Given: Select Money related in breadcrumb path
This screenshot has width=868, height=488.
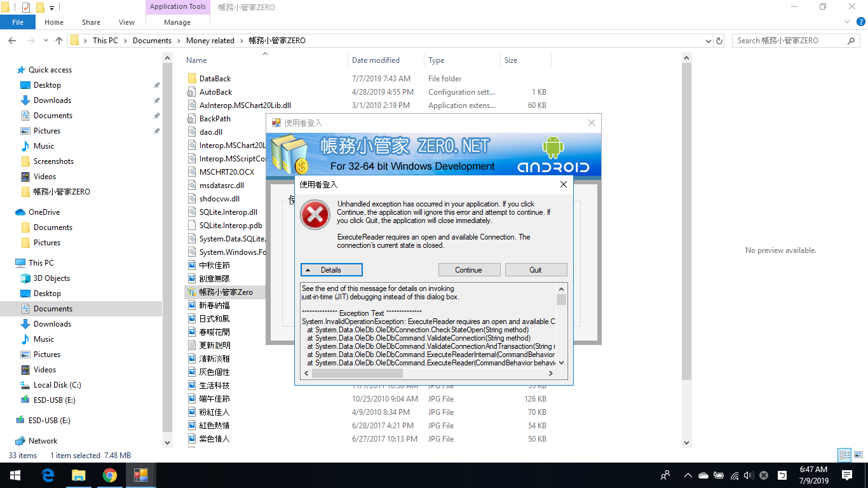Looking at the screenshot, I should (210, 41).
